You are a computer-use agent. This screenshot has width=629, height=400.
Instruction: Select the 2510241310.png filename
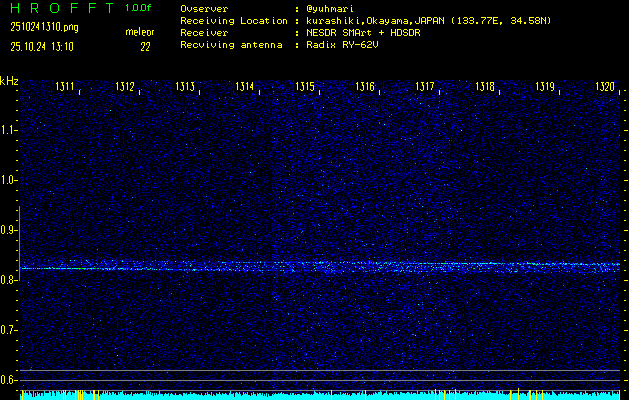coord(43,28)
